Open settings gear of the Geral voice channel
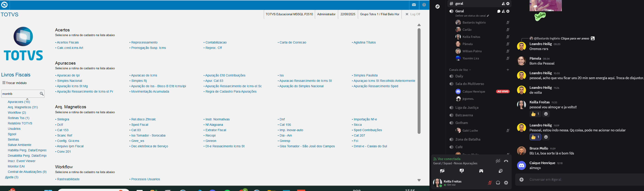This screenshot has width=644, height=191. coord(508,11)
